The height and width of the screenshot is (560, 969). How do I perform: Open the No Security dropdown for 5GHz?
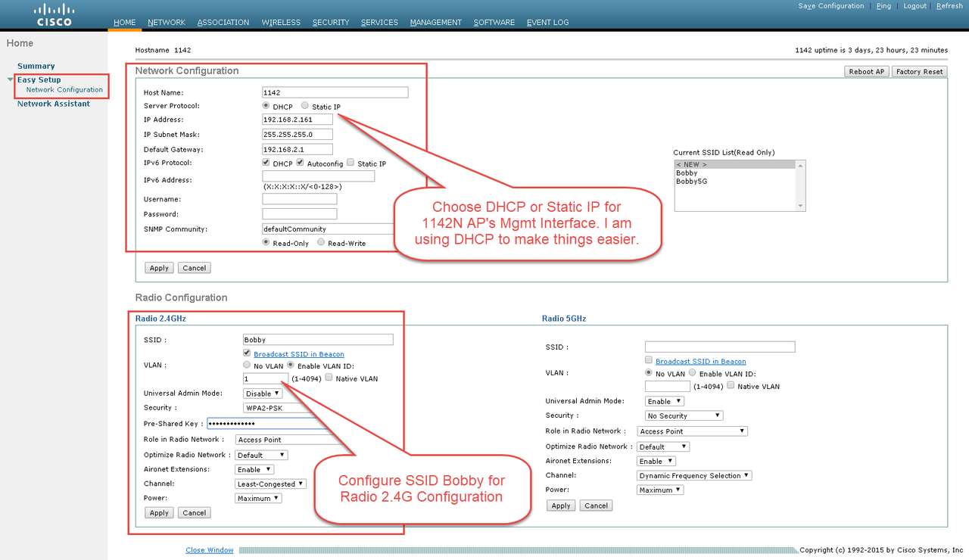(x=684, y=415)
